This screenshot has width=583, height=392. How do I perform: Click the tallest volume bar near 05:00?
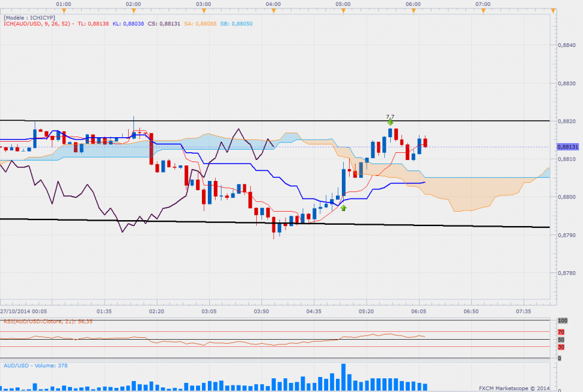pos(343,376)
